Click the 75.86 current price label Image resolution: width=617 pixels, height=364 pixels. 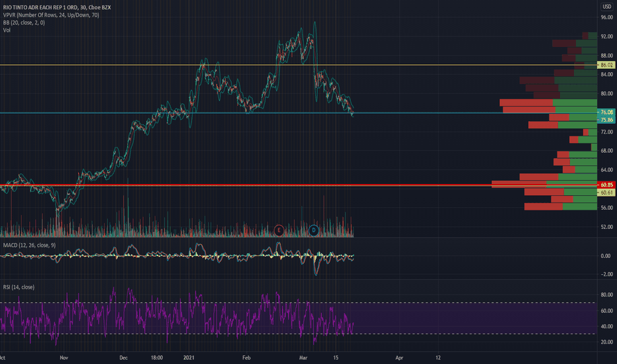(x=606, y=120)
